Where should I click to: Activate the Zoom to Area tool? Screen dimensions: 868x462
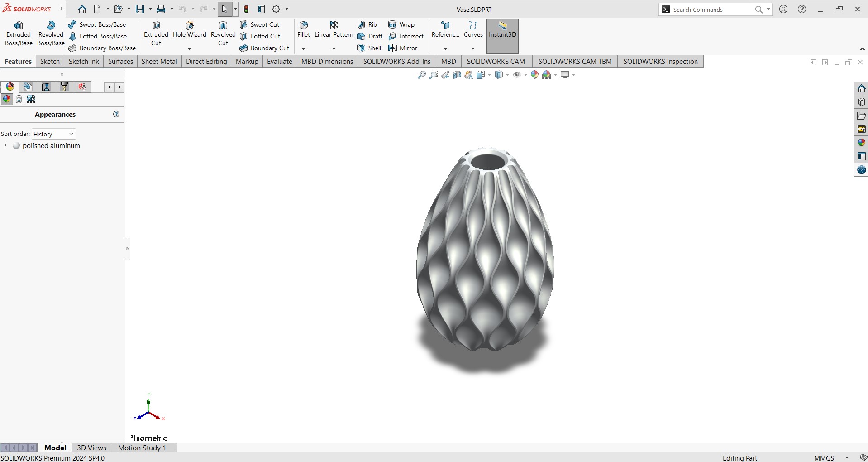tap(434, 75)
